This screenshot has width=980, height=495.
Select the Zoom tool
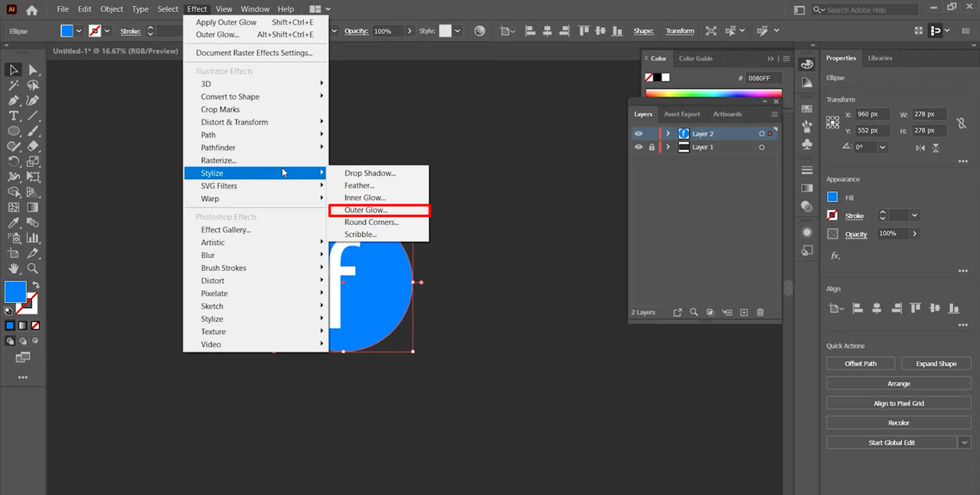[x=33, y=269]
